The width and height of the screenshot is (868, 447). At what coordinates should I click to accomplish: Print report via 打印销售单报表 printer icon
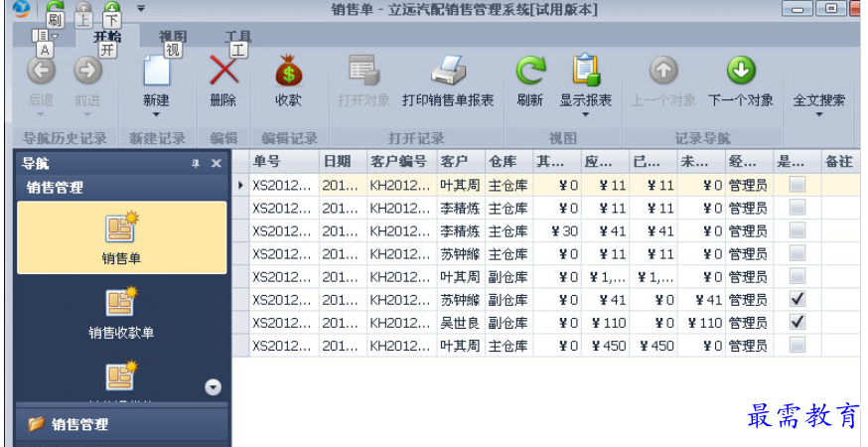tap(448, 71)
